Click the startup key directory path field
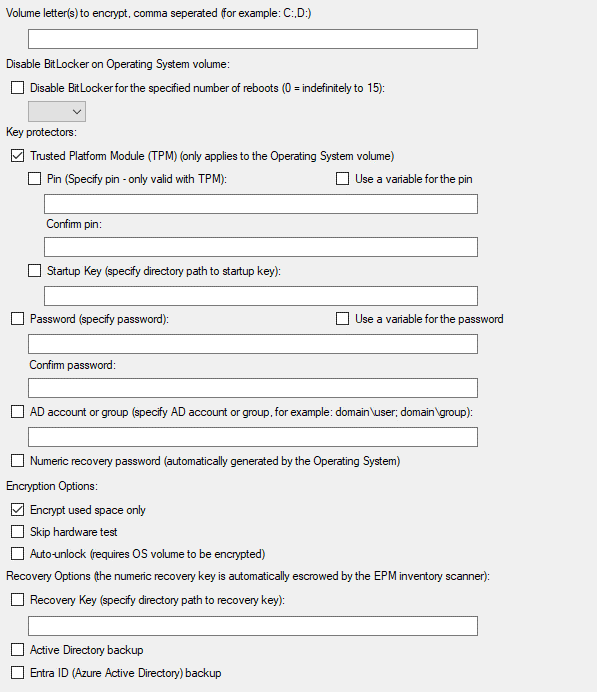Viewport: 597px width, 692px height. (x=261, y=296)
